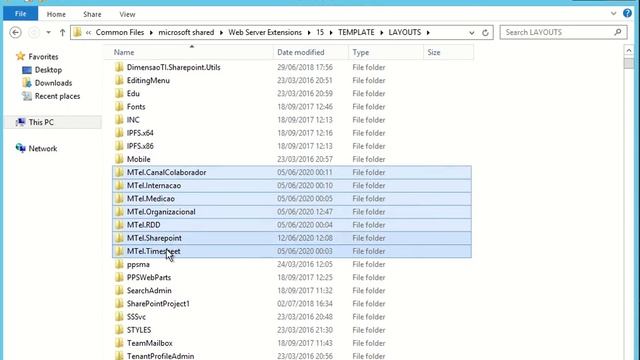The width and height of the screenshot is (640, 360).
Task: Expand the chevron after TEMPLATE breadcrumb
Action: pyautogui.click(x=381, y=32)
